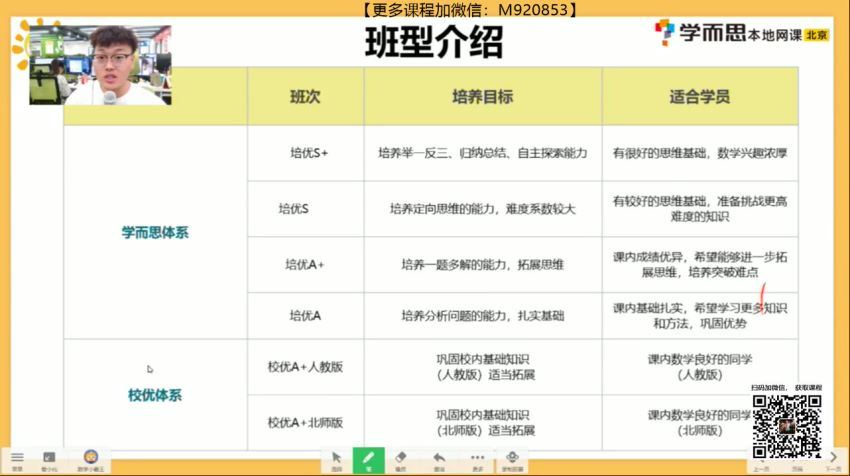The height and width of the screenshot is (476, 850).
Task: Click the 培优A class cell
Action: click(x=306, y=316)
